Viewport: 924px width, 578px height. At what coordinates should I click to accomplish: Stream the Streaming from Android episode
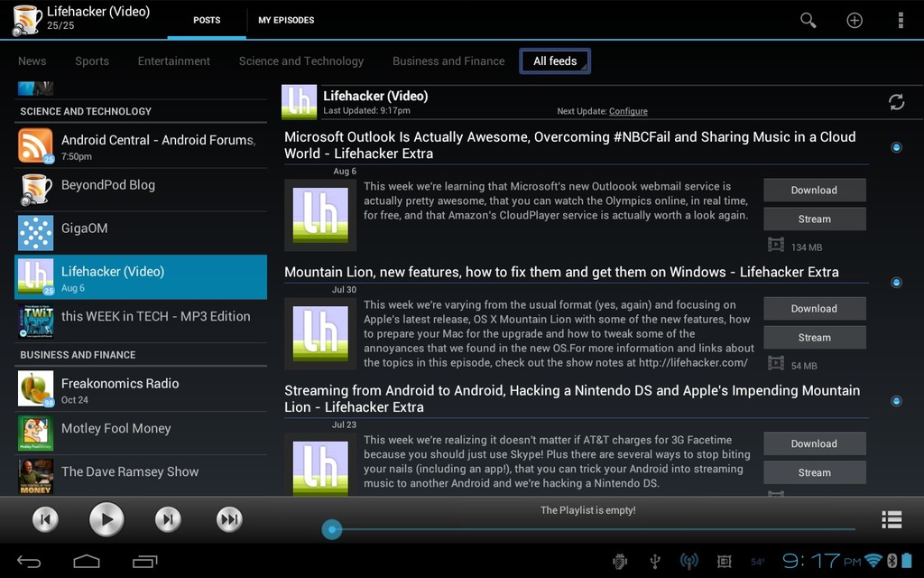[x=815, y=472]
